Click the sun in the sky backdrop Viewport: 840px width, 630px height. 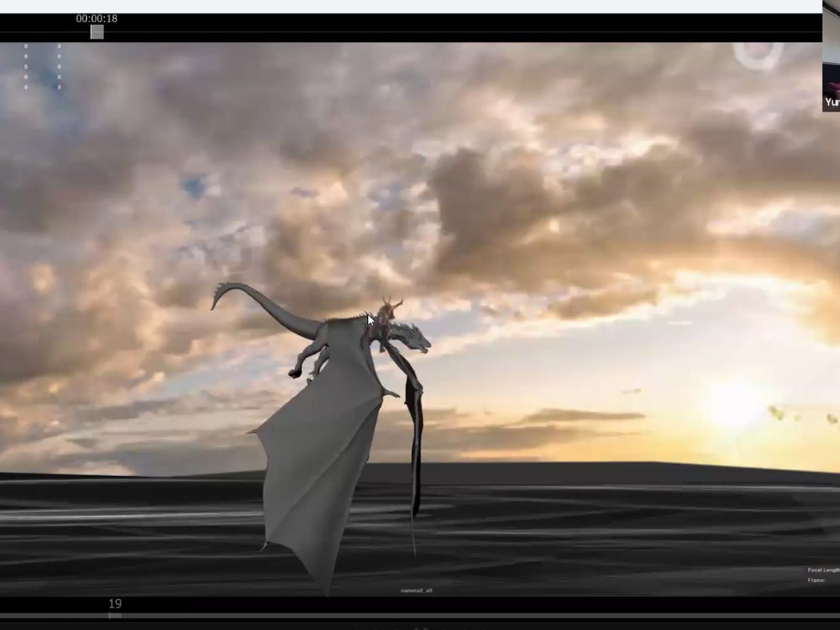(x=735, y=405)
